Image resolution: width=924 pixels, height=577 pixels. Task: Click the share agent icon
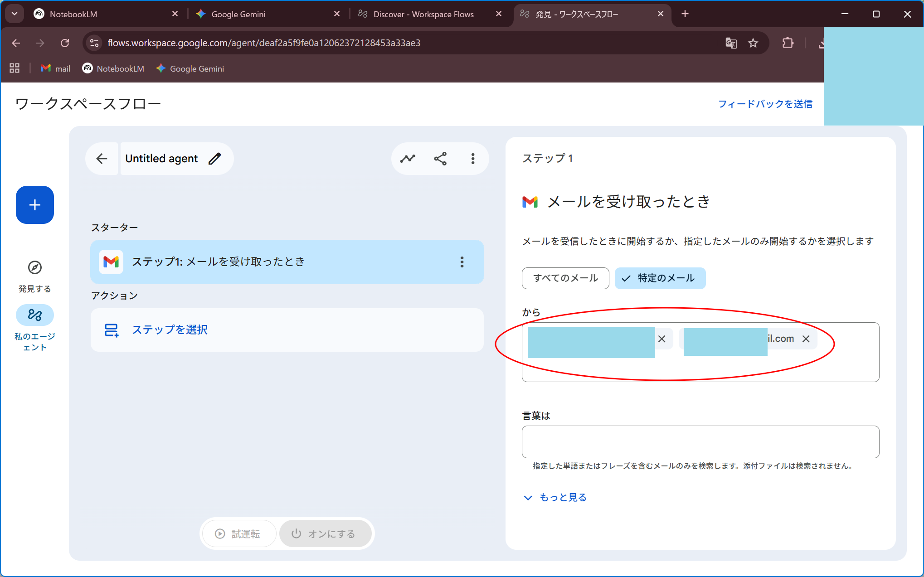point(440,159)
